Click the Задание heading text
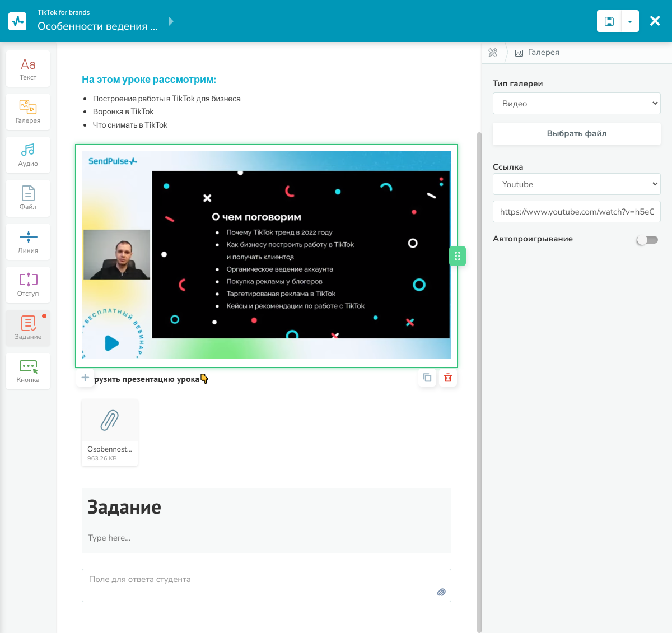 click(x=124, y=507)
